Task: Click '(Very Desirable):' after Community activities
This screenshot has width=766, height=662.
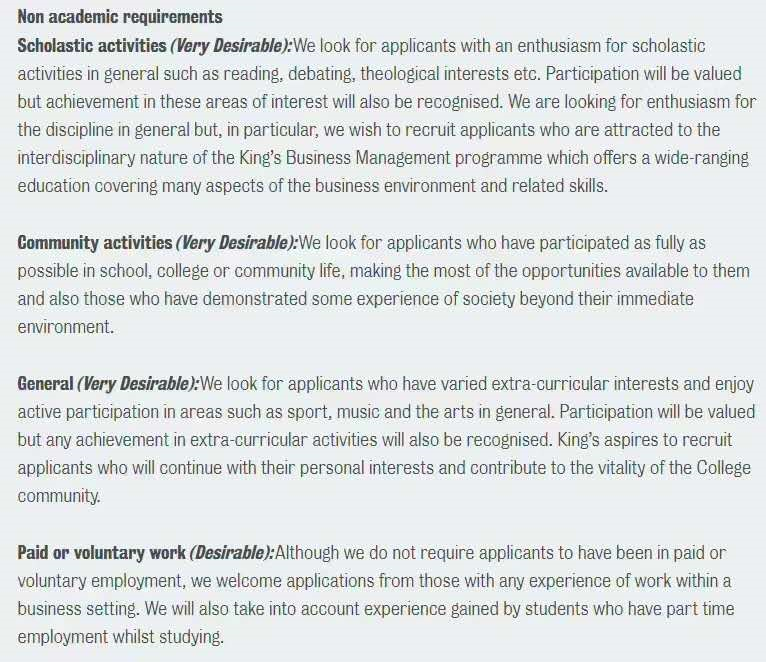Action: pos(236,243)
